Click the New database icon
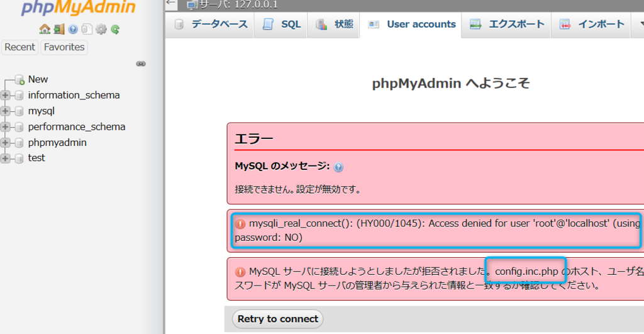 coord(19,80)
